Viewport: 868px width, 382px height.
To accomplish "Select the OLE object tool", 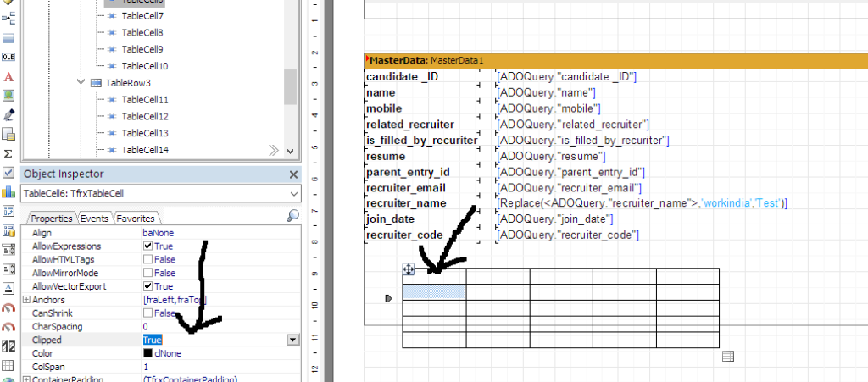I will pos(8,57).
